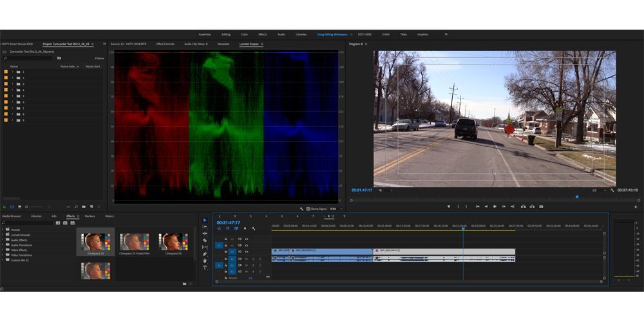Filter Effects by 32-bit Color icon

point(65,223)
